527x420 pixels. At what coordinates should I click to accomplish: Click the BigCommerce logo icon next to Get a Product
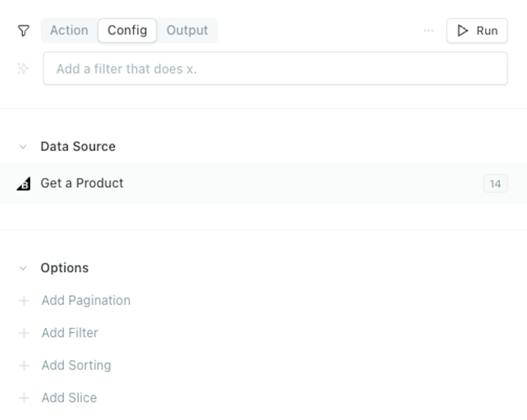24,183
